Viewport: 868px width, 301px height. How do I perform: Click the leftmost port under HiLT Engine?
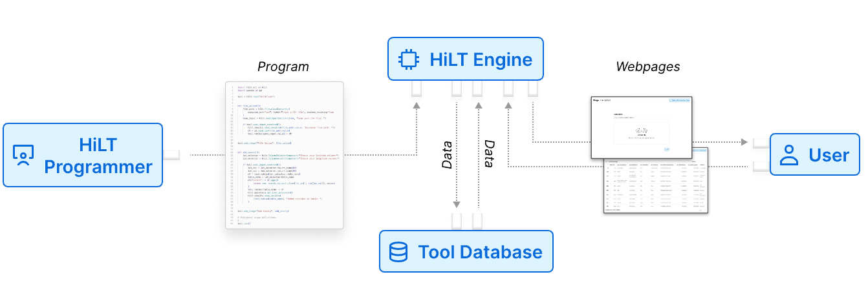pyautogui.click(x=417, y=88)
